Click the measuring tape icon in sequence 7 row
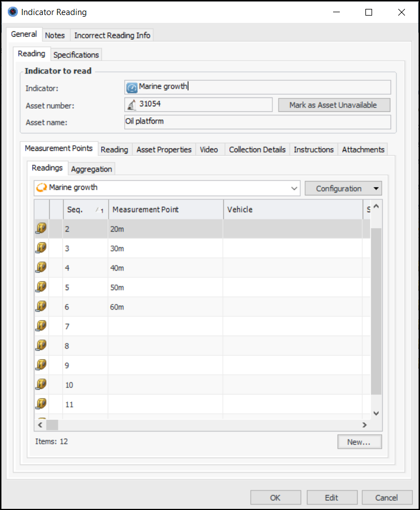Image resolution: width=420 pixels, height=510 pixels. 41,326
